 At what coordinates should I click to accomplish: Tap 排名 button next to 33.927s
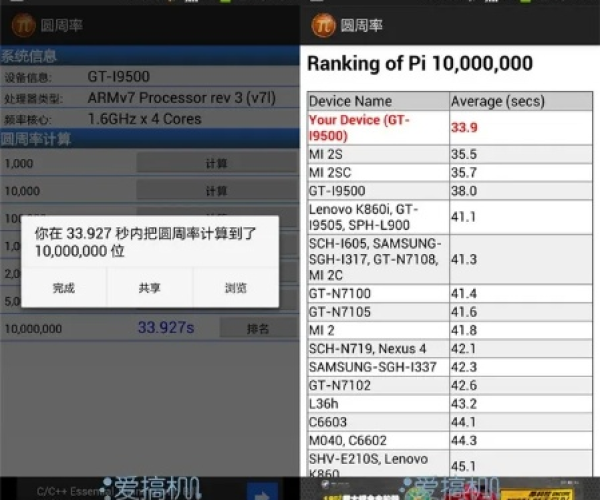click(x=258, y=328)
